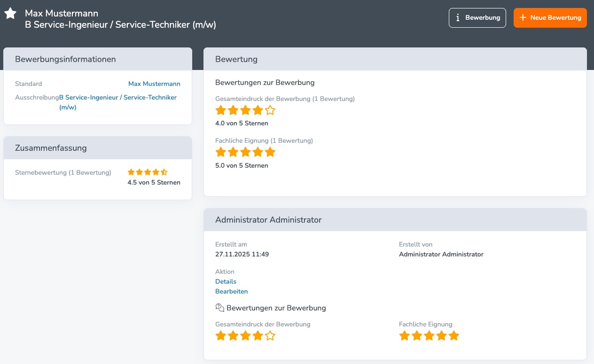Screen dimensions: 594x364
Task: Edit the rating via Bearbeiten link
Action: point(231,291)
